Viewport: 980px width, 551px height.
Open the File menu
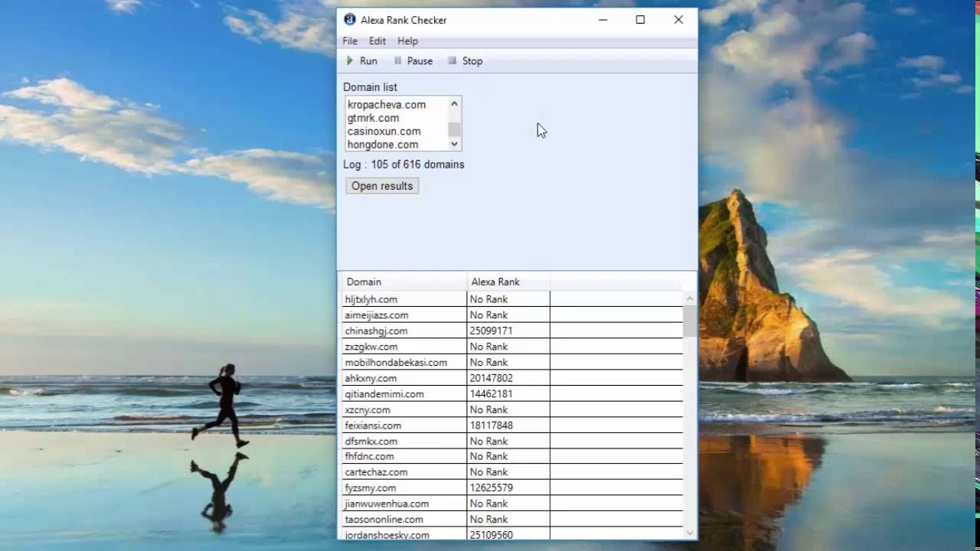point(350,41)
